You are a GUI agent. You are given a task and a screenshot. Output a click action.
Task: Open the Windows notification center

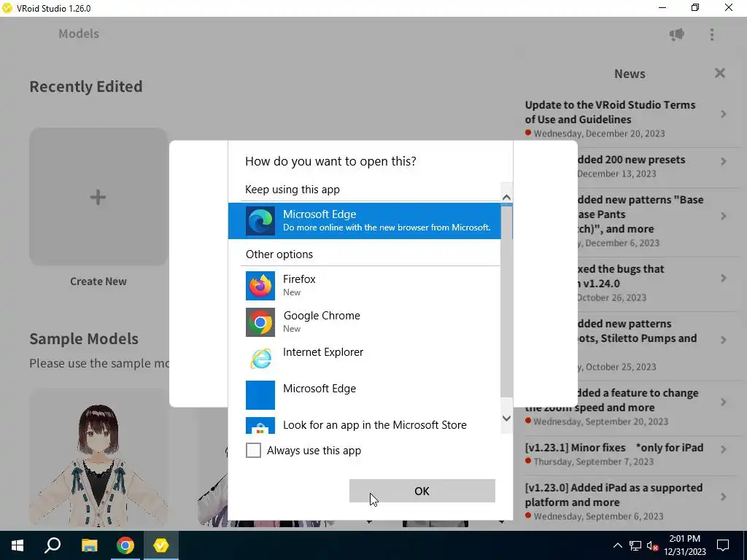723,545
